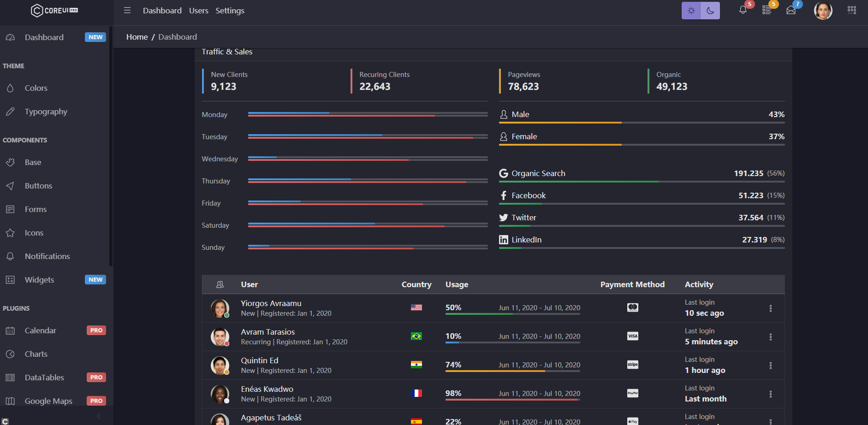Click the LinkedIn icon
The width and height of the screenshot is (868, 425).
504,240
